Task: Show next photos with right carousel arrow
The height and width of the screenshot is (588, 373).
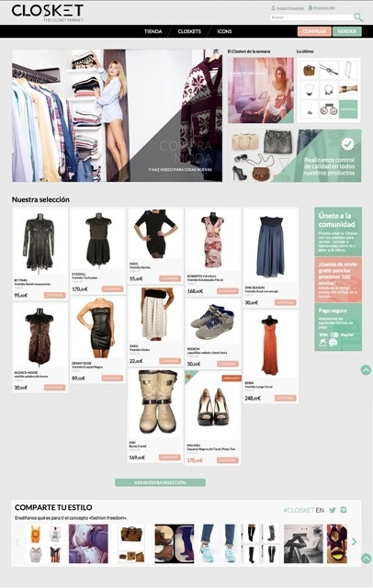Action: [x=354, y=542]
